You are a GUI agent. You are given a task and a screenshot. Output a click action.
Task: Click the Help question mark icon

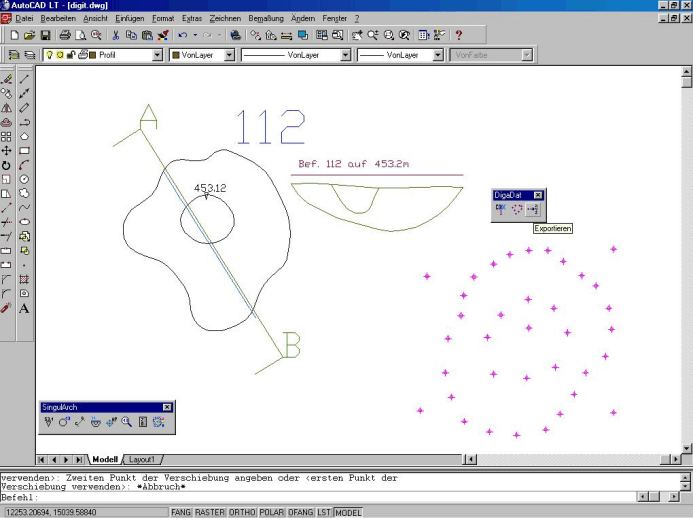pos(458,35)
